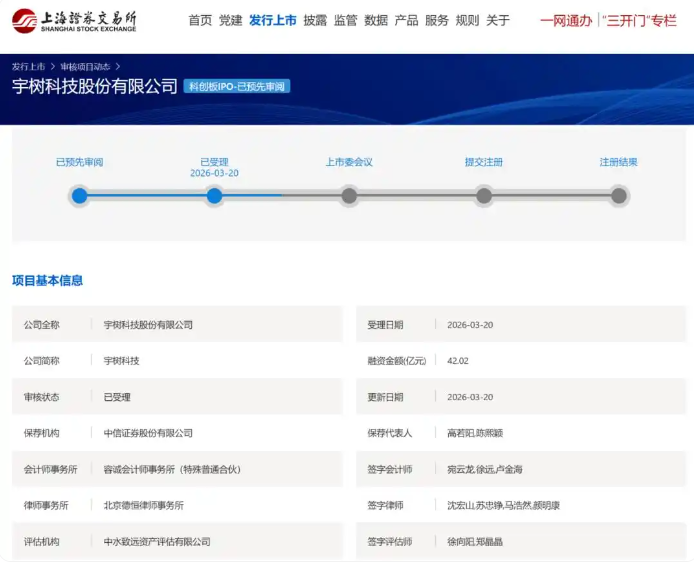Click the 公司全称 field label
The width and height of the screenshot is (694, 567).
tap(42, 325)
